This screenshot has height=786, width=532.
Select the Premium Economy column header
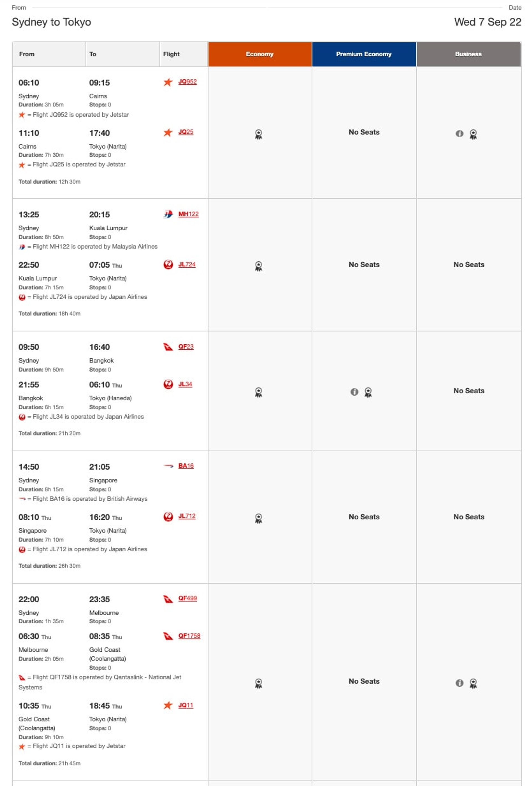[x=364, y=54]
